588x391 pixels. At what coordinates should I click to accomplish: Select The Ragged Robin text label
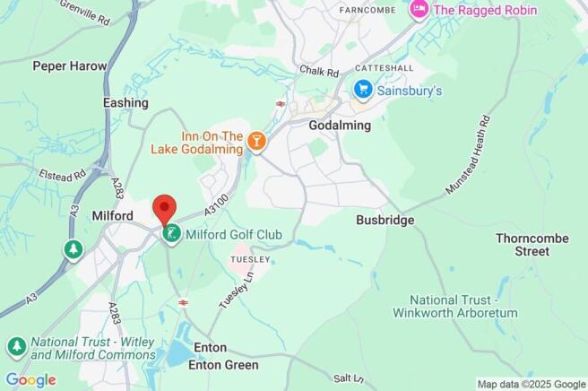[x=485, y=10]
